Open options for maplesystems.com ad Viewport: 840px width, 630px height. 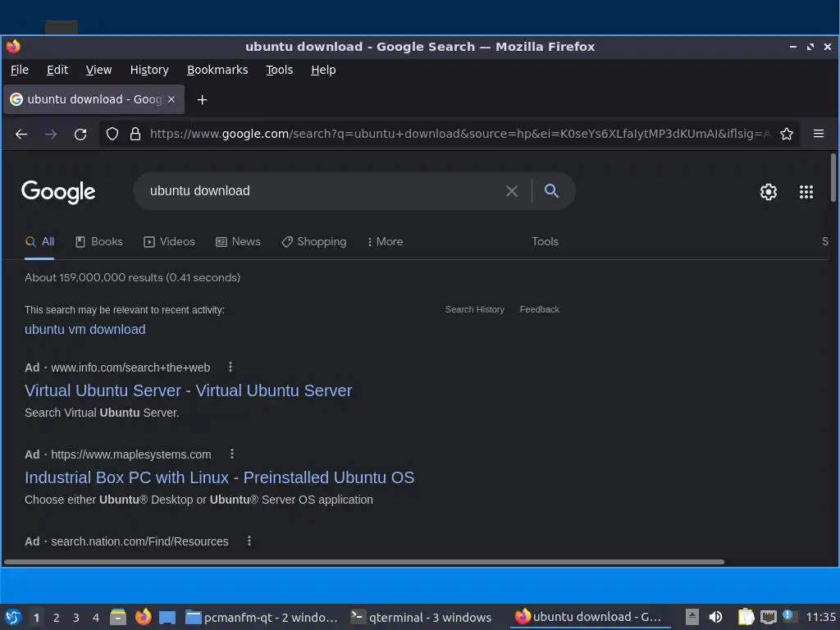click(232, 454)
